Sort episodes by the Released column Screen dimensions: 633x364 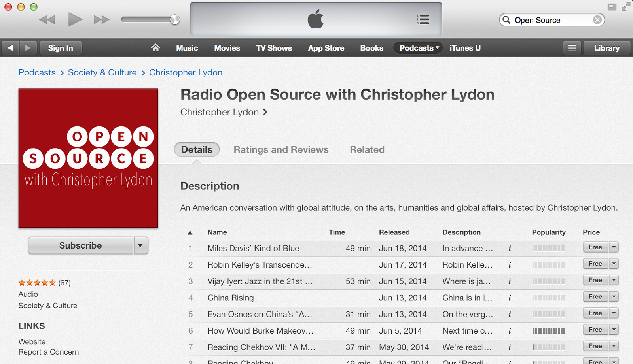(394, 232)
